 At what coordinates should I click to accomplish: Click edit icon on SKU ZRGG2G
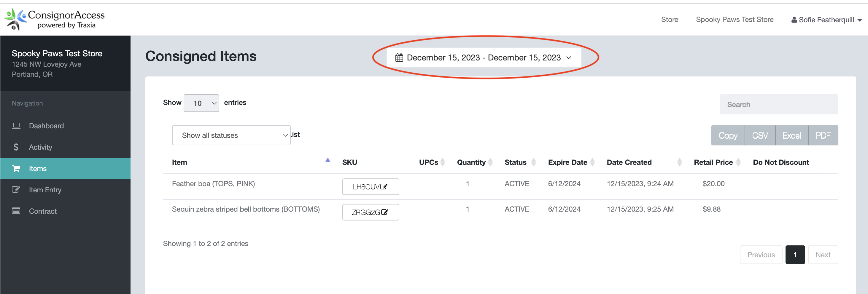[384, 212]
